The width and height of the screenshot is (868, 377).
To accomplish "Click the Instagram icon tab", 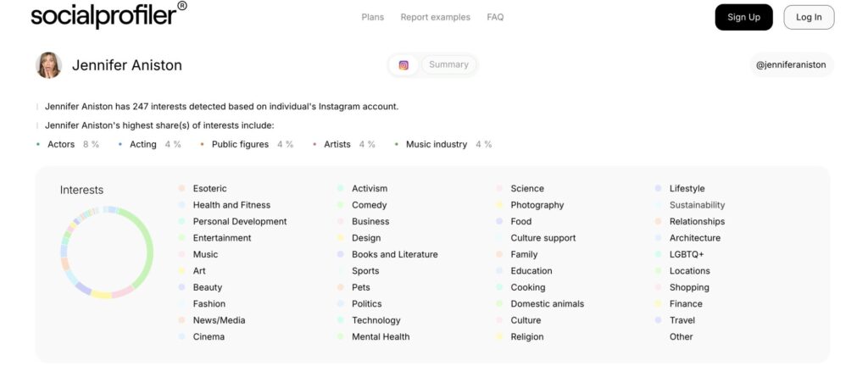I will [403, 65].
